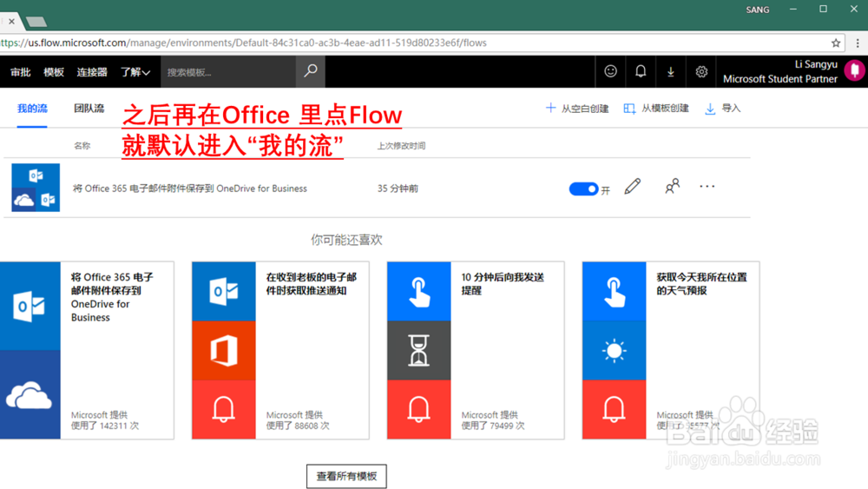Click cloud icon on OneDrive template card
The width and height of the screenshot is (868, 489).
tap(30, 395)
